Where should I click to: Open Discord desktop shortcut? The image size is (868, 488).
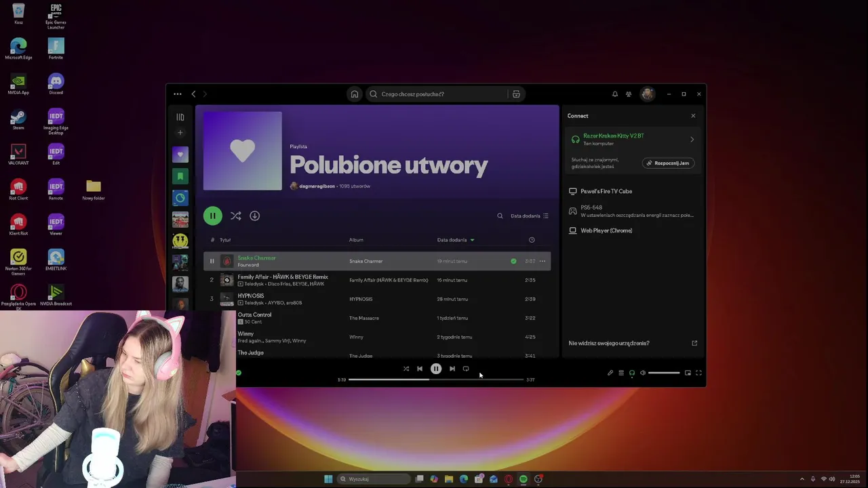56,84
